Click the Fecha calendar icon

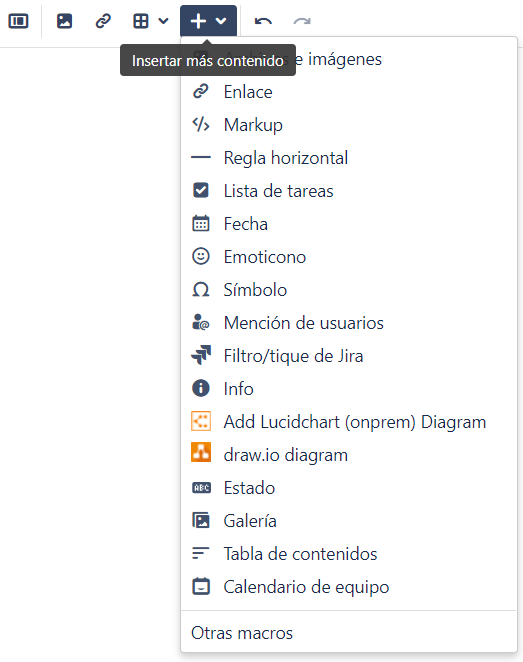coord(201,223)
